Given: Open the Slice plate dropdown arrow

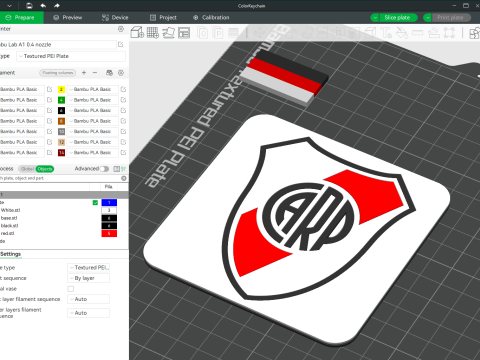Looking at the screenshot, I should pyautogui.click(x=375, y=18).
